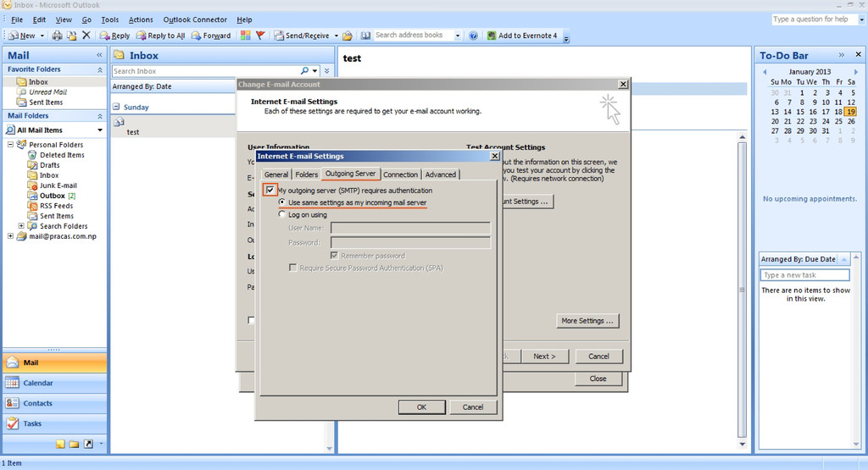Switch to the General tab
The image size is (868, 470).
click(275, 174)
